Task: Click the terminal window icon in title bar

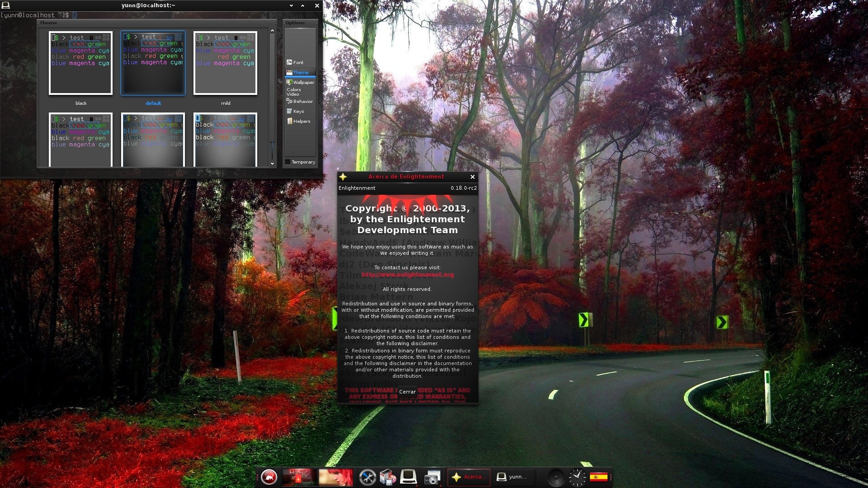Action: [x=5, y=5]
